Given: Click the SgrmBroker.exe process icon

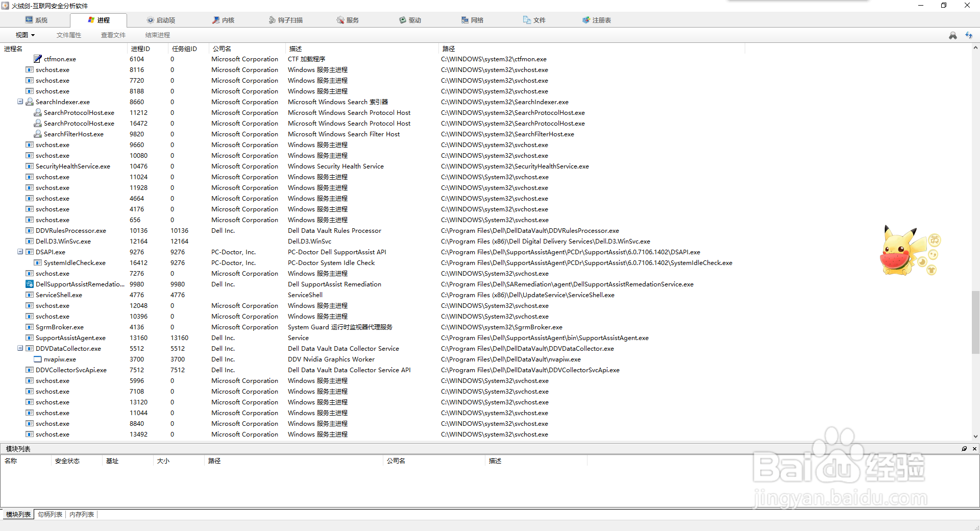Looking at the screenshot, I should (30, 327).
